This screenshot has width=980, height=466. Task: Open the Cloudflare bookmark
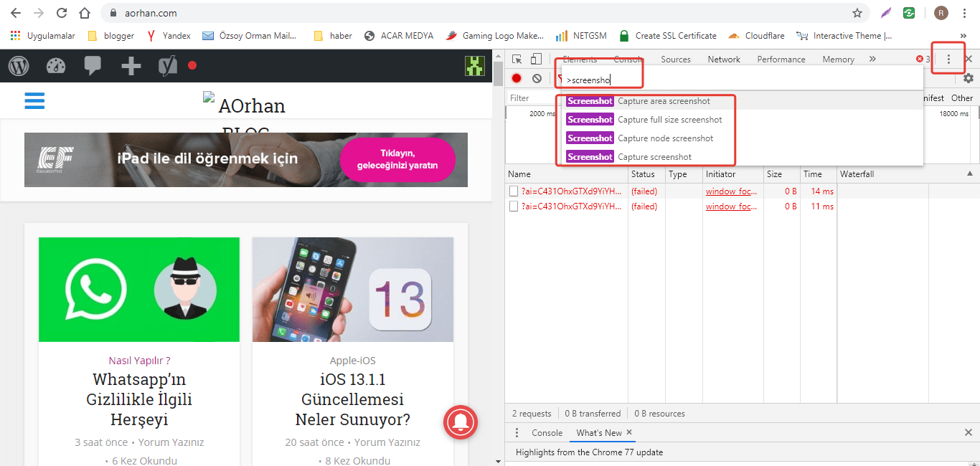click(757, 36)
